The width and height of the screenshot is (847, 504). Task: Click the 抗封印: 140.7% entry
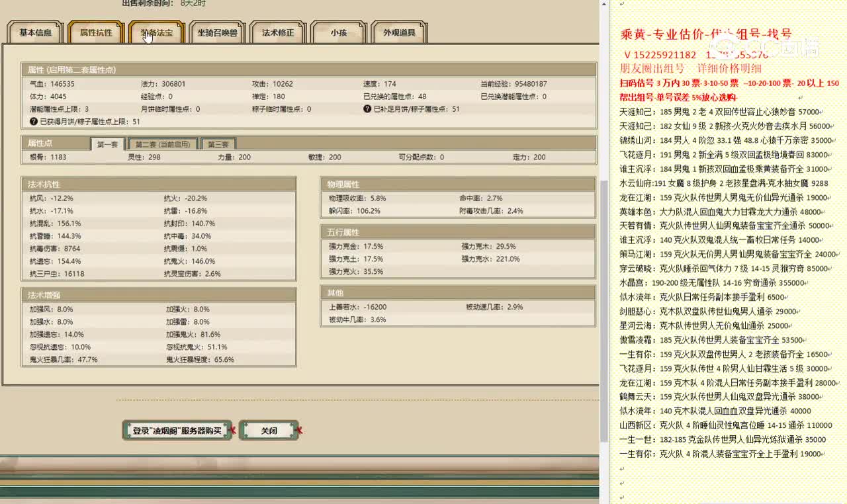tap(190, 224)
